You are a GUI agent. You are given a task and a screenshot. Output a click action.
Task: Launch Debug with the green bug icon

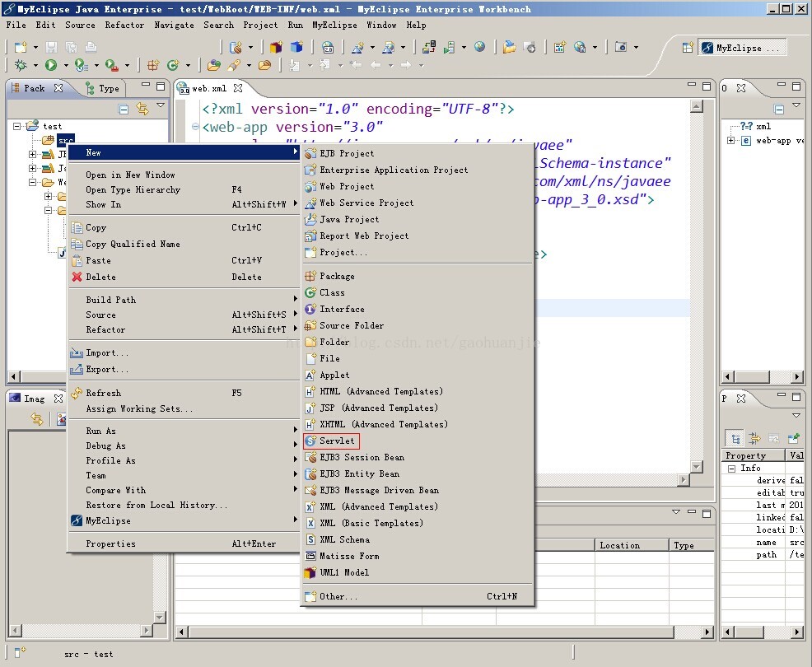[x=21, y=65]
